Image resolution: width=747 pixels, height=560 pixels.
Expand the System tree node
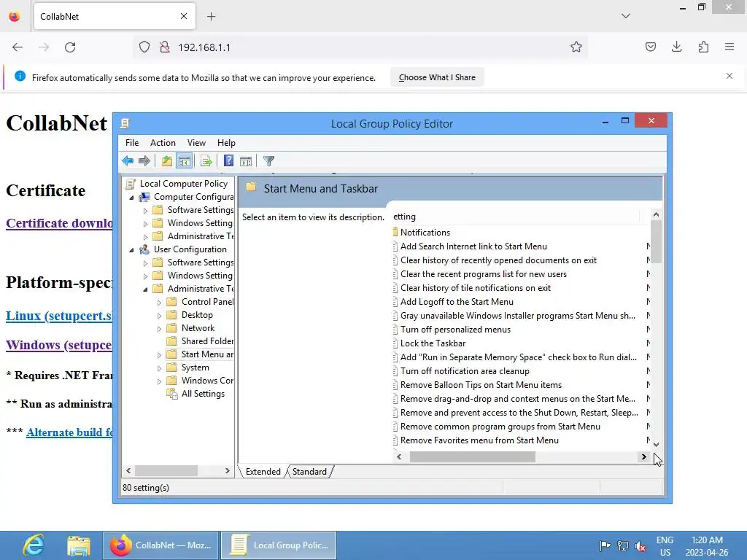click(x=159, y=368)
